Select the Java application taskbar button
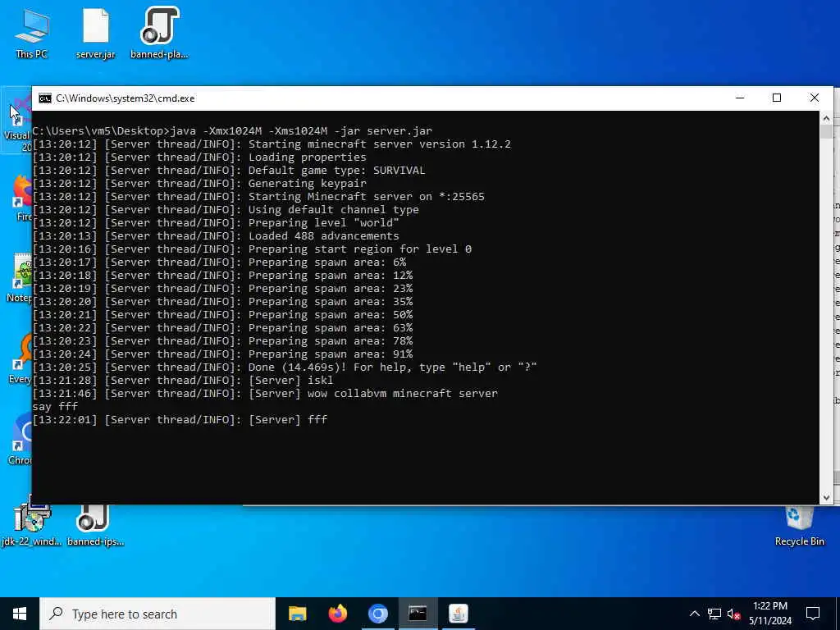Image resolution: width=840 pixels, height=630 pixels. 458,614
